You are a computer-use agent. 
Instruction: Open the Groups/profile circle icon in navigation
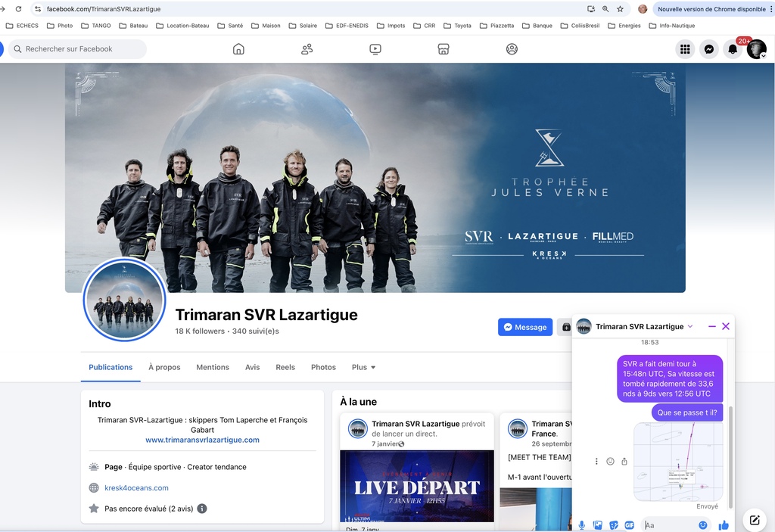pos(512,49)
